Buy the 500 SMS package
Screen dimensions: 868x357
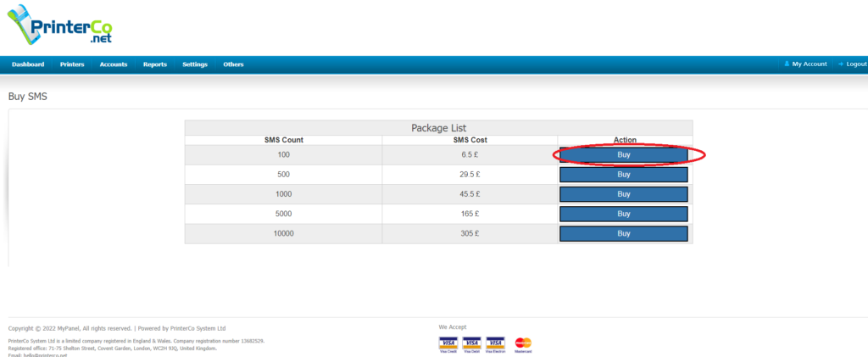(x=624, y=175)
